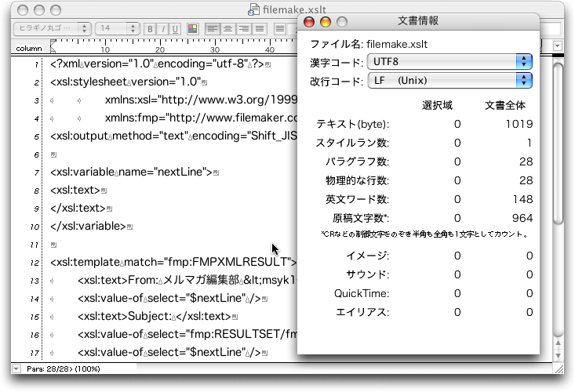The image size is (575, 392).
Task: Open the text color palette icon
Action: (193, 29)
